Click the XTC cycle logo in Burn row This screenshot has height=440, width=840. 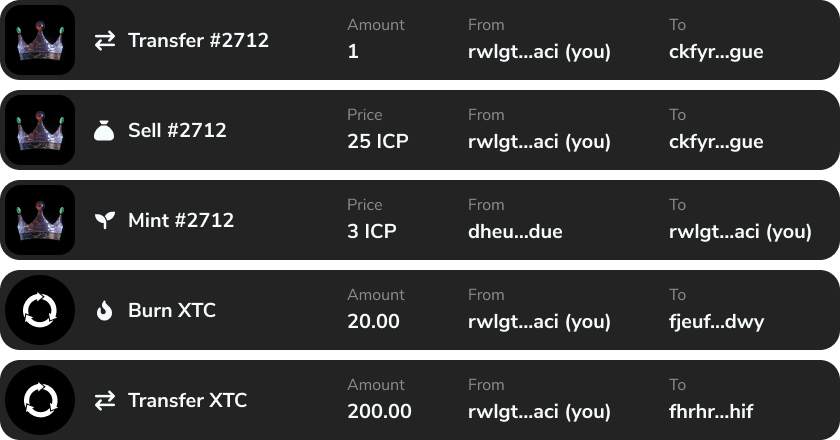click(x=40, y=310)
